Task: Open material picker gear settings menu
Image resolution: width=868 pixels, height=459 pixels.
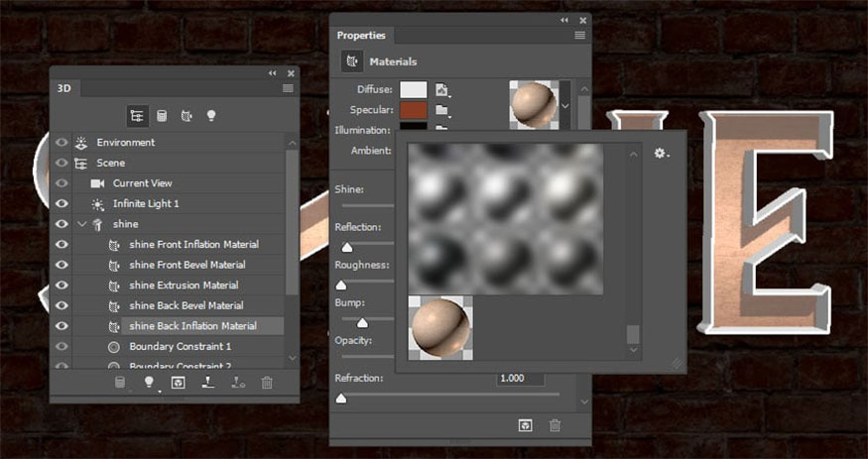Action: (x=661, y=154)
